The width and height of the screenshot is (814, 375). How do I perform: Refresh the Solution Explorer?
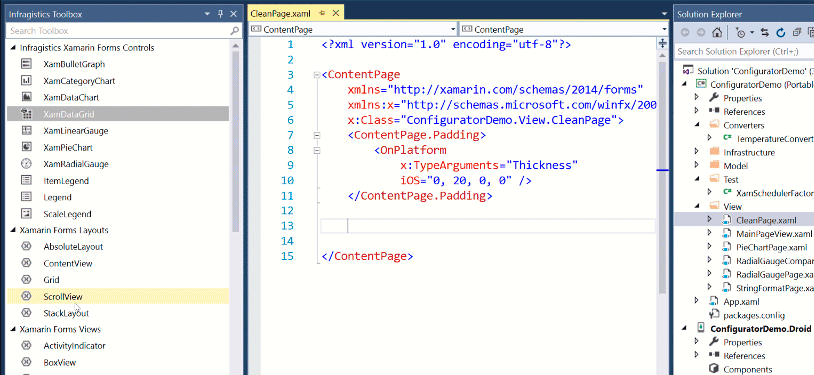pos(780,33)
